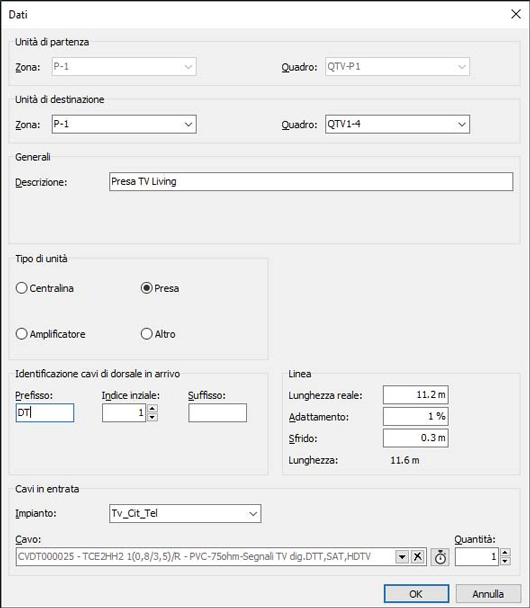
Task: Click the Lunghezza reale field
Action: (416, 395)
